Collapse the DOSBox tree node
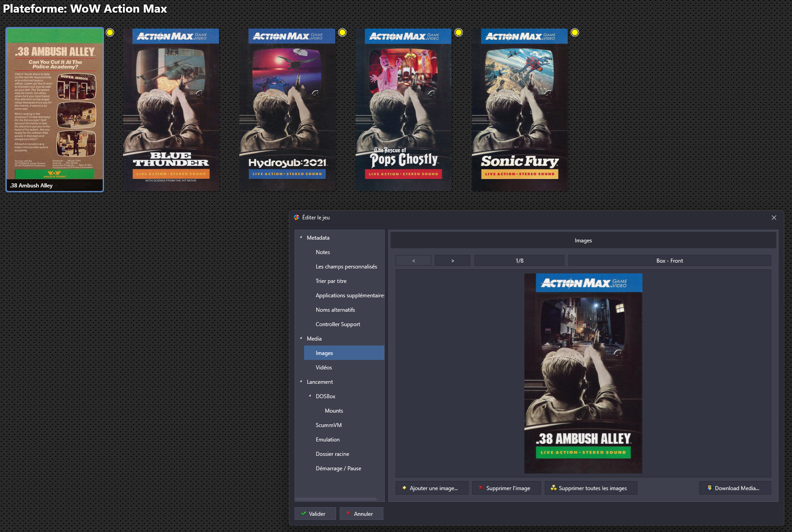 310,396
